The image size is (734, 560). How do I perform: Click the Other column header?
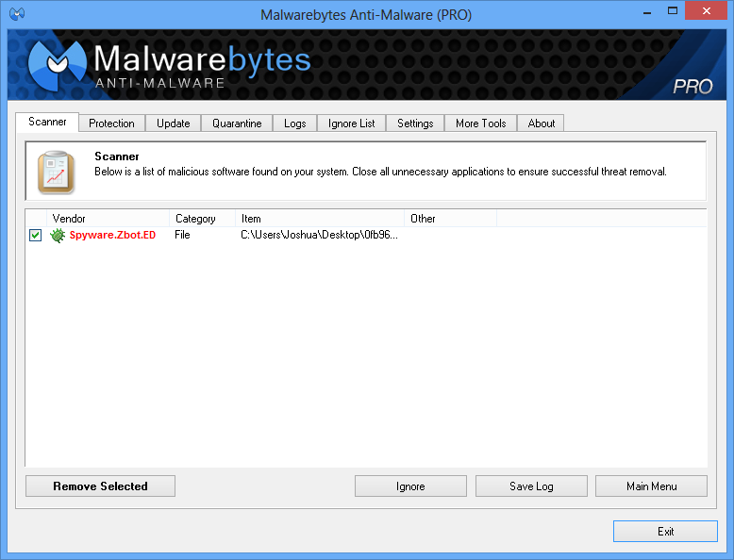pyautogui.click(x=449, y=219)
